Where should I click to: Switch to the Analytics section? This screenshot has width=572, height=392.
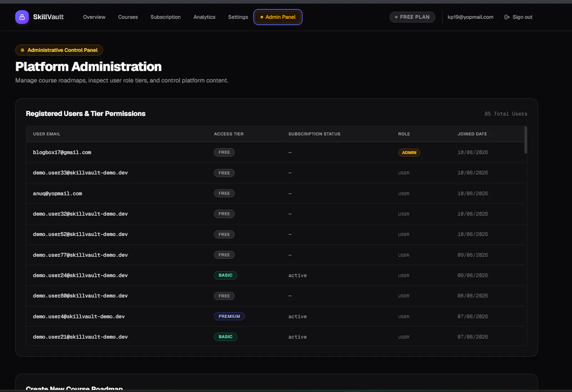coord(204,17)
